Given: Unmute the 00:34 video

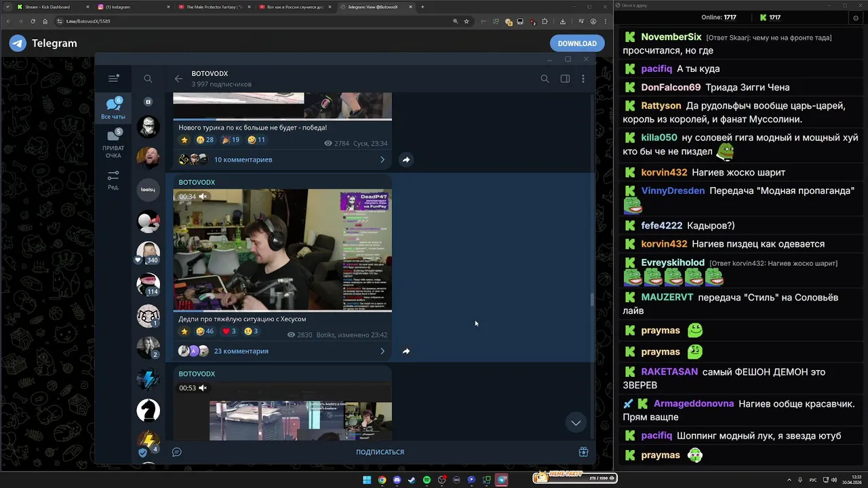Looking at the screenshot, I should tap(202, 197).
